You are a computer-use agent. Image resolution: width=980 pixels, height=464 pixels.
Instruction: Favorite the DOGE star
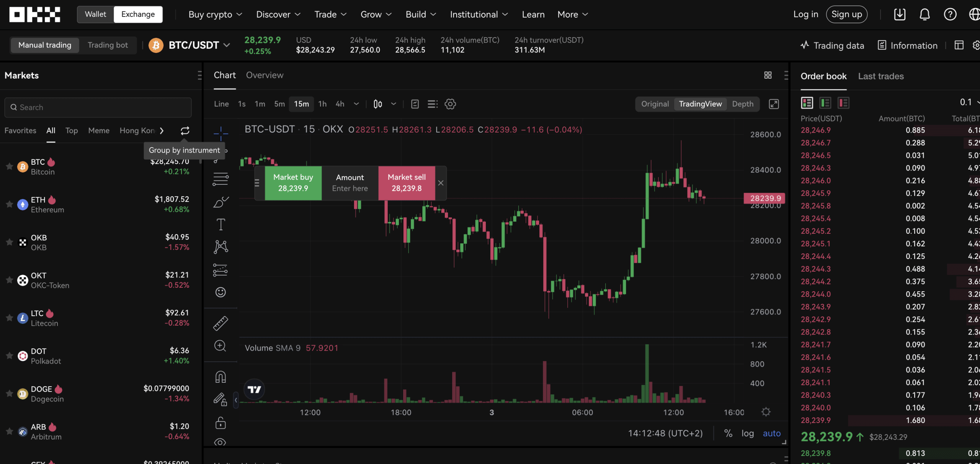pyautogui.click(x=10, y=393)
